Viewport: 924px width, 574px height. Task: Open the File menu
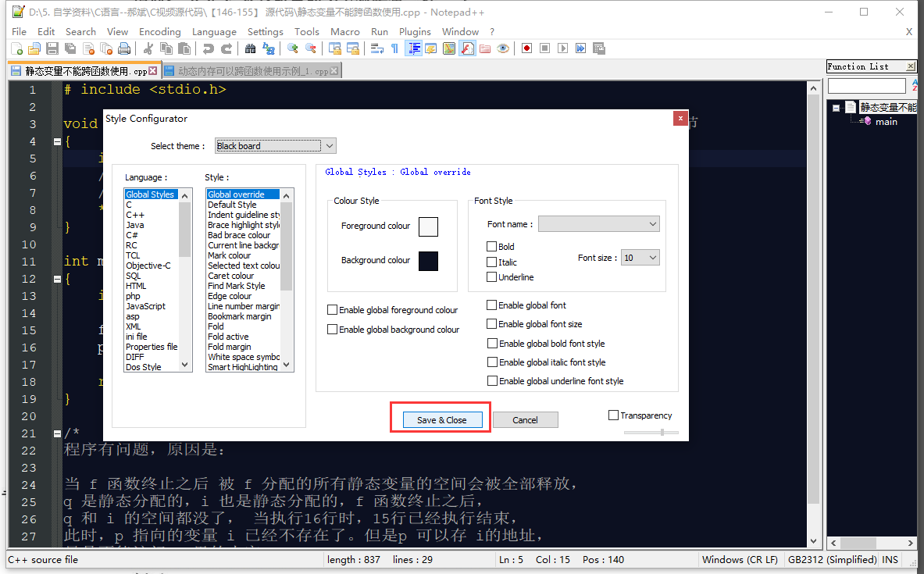click(x=19, y=32)
